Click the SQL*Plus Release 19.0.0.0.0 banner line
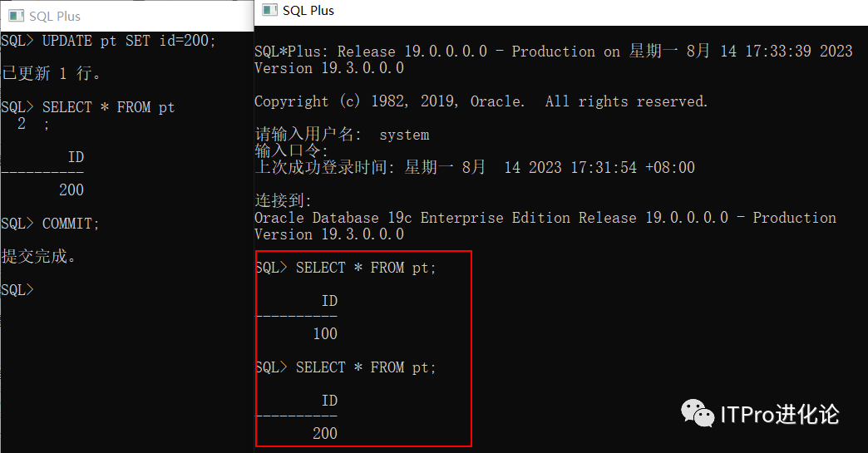The image size is (868, 453). [553, 52]
